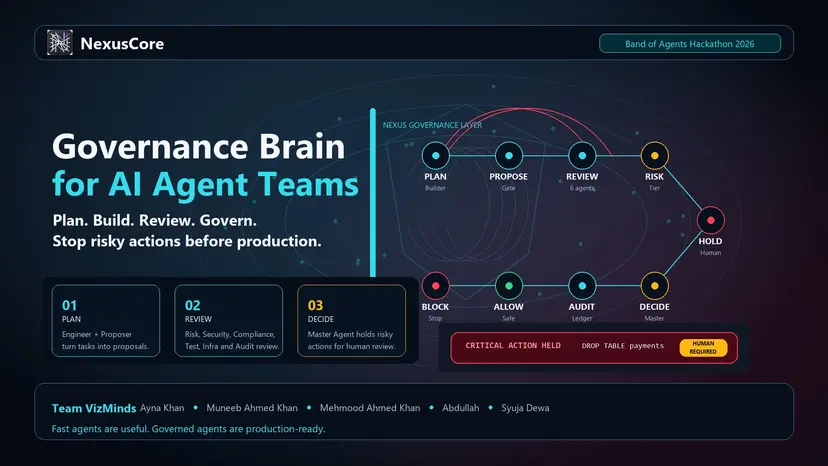The height and width of the screenshot is (466, 828).
Task: Click the AUDIT node circle
Action: tap(582, 286)
